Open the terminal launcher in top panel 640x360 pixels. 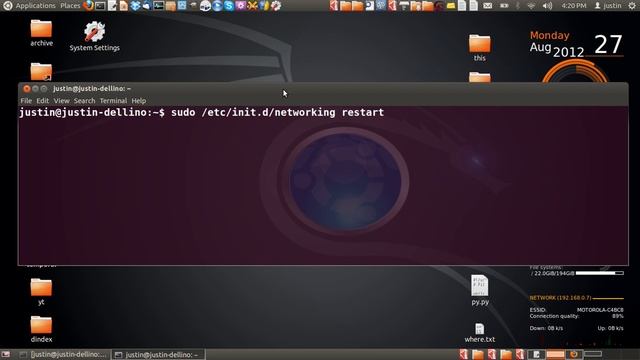100,6
